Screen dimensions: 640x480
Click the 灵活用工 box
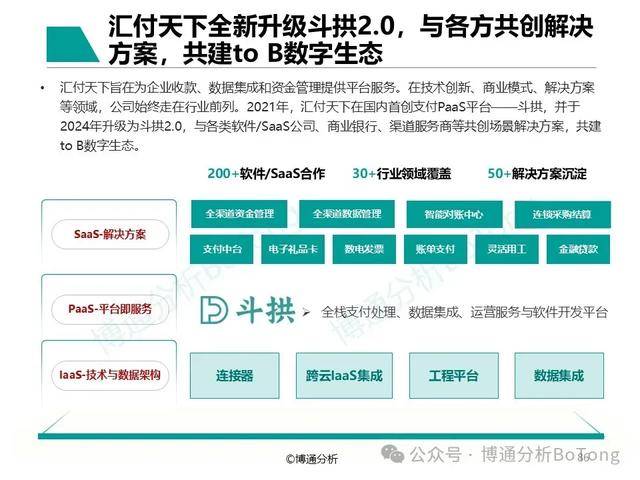coord(507,249)
